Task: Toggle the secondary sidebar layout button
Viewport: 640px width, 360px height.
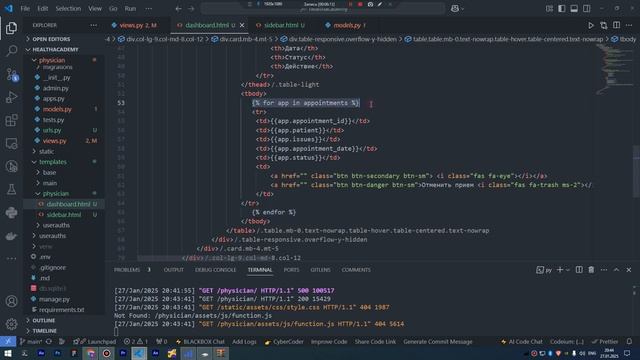Action: (587, 8)
